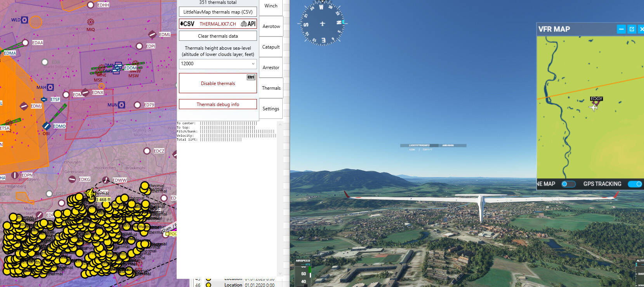The image size is (644, 287).
Task: Open the Thermals tab
Action: 271,88
